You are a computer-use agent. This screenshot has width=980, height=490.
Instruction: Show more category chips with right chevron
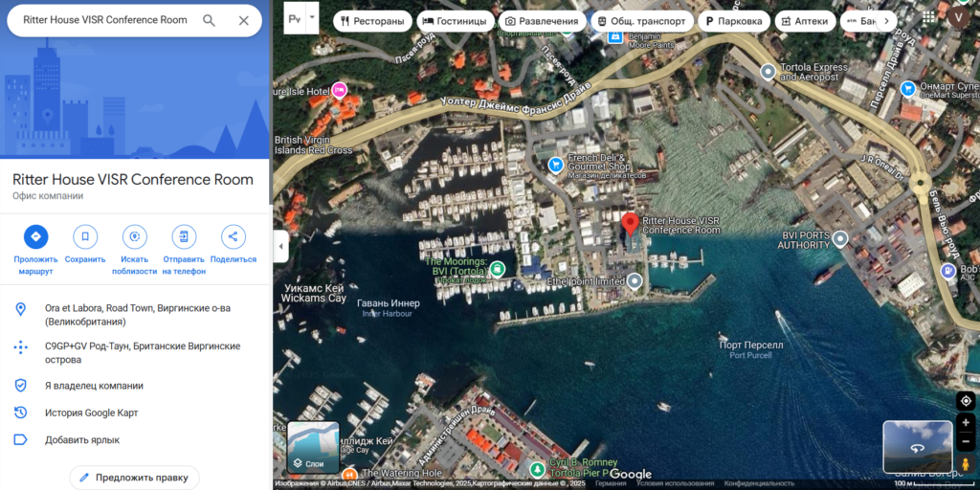click(x=886, y=20)
